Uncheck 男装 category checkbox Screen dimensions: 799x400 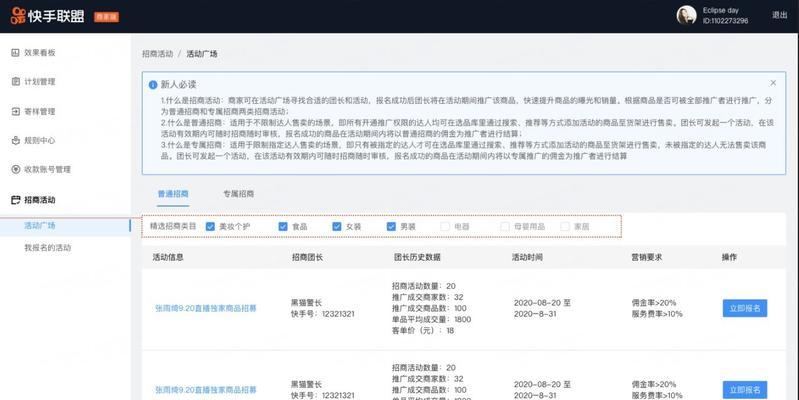(x=391, y=226)
